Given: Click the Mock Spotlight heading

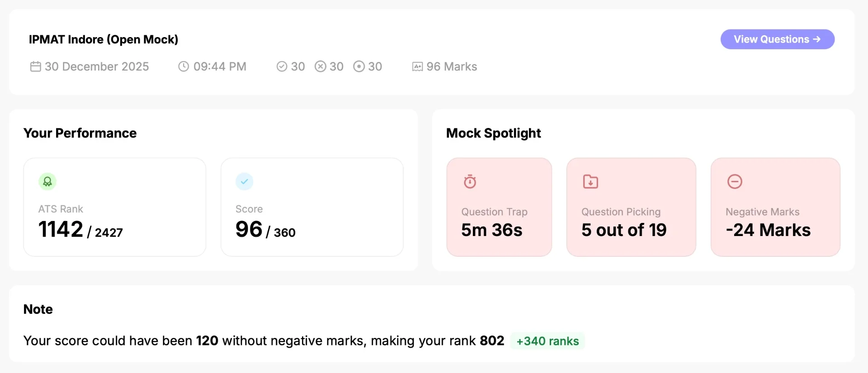Looking at the screenshot, I should [494, 133].
